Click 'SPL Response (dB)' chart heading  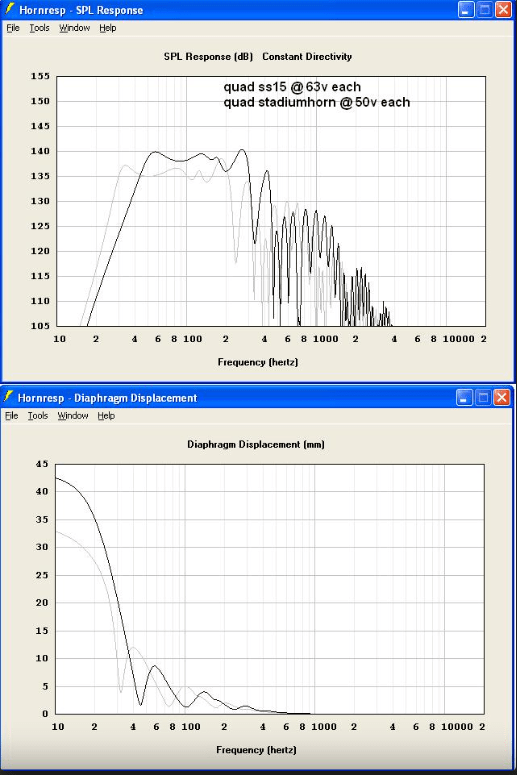(208, 56)
